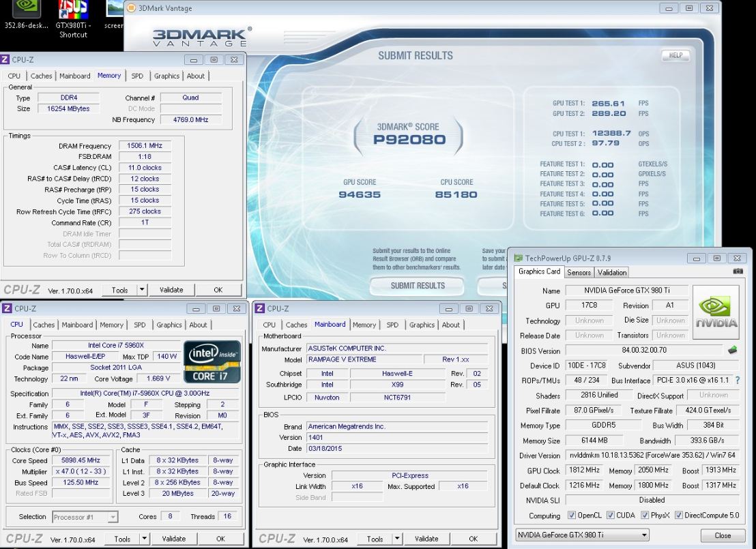
Task: Expand Tools arrow in the CPU tab window
Action: pos(144,539)
